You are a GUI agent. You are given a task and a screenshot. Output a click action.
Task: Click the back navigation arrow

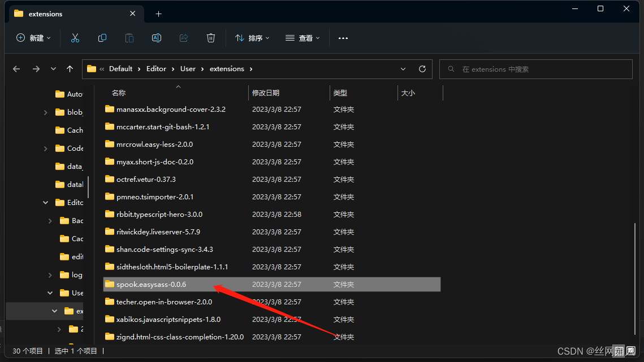point(16,68)
